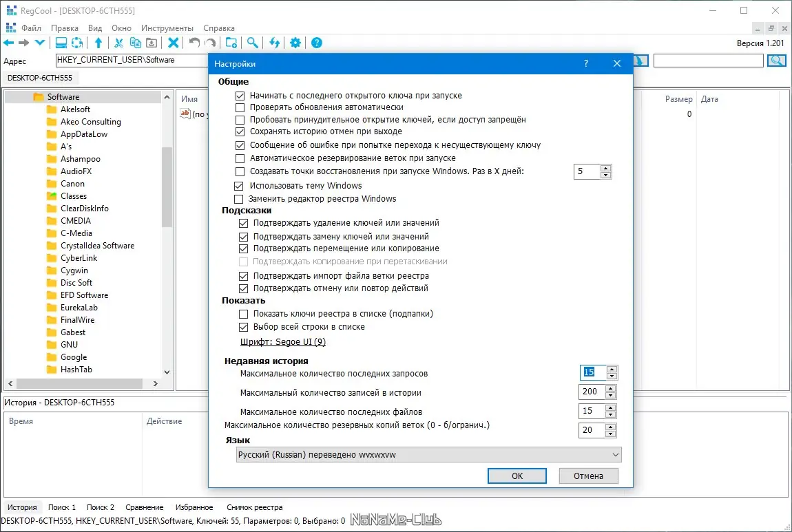
Task: Click the top-right search input field
Action: point(708,61)
